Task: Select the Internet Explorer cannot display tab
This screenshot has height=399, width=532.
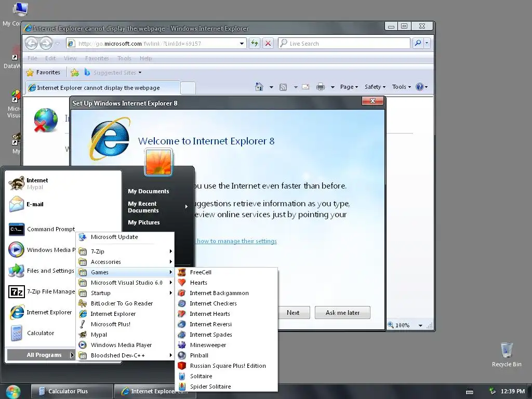Action: 103,88
